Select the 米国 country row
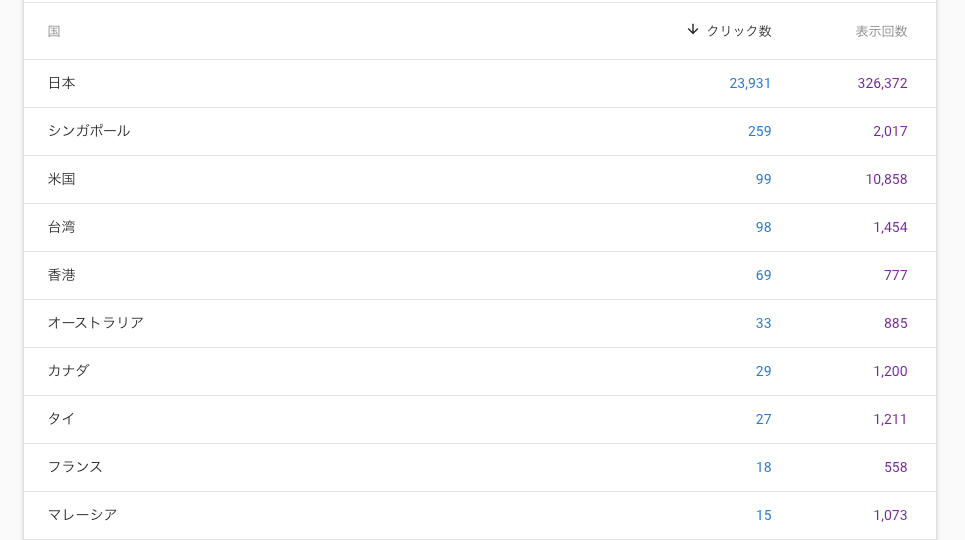This screenshot has width=965, height=540. (x=62, y=179)
